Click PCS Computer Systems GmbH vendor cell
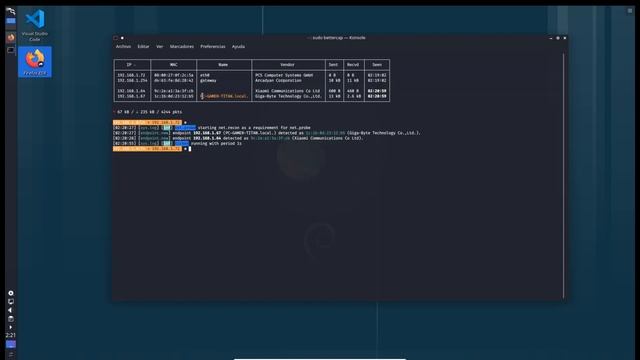 284,76
